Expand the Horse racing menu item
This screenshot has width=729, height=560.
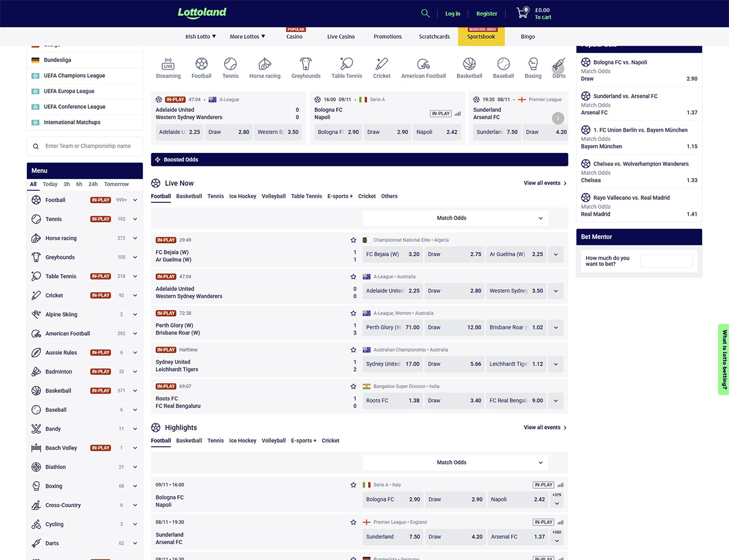coord(135,238)
